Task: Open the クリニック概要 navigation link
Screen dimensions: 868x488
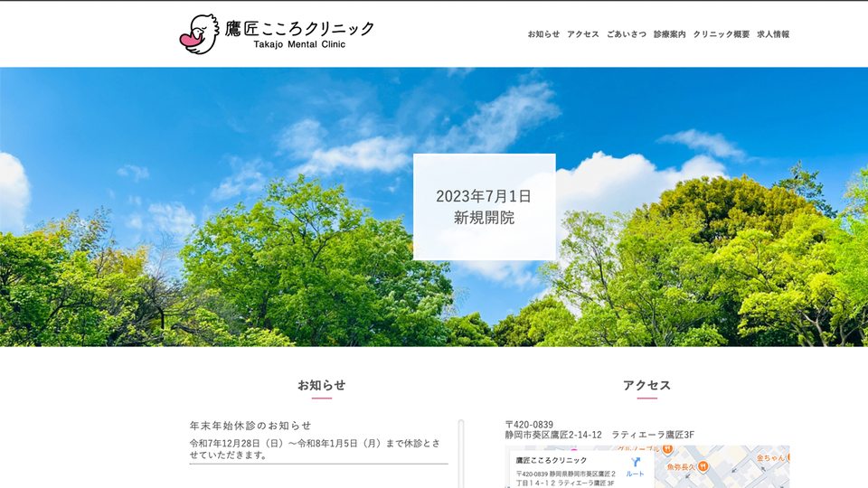Action: 721,34
